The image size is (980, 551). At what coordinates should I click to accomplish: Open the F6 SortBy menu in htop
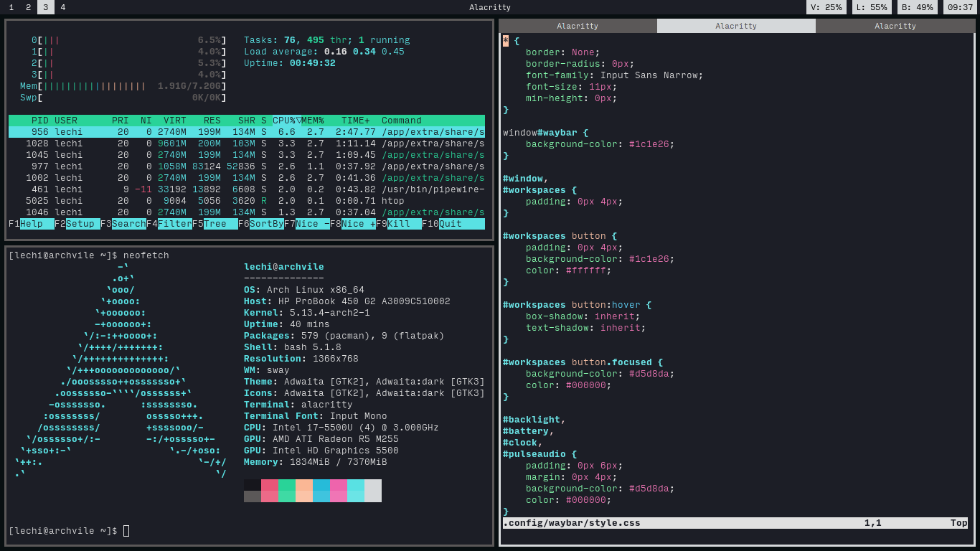(261, 224)
